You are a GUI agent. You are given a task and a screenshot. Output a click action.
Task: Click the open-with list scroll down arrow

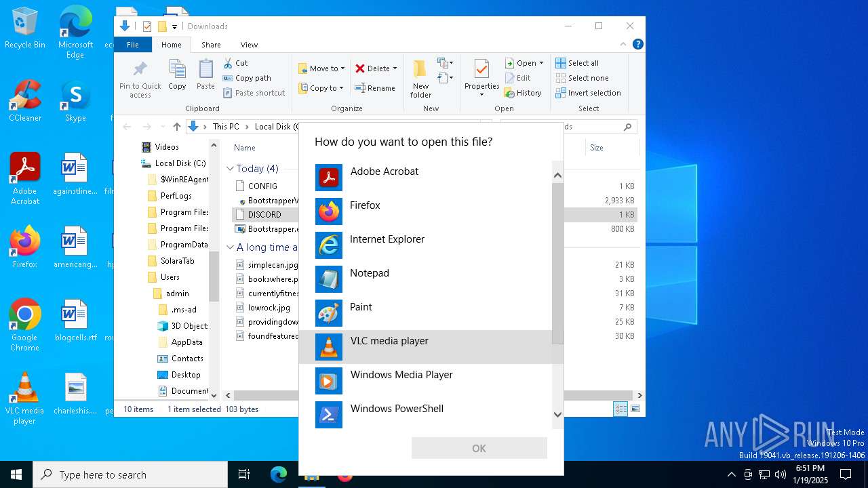pos(557,415)
